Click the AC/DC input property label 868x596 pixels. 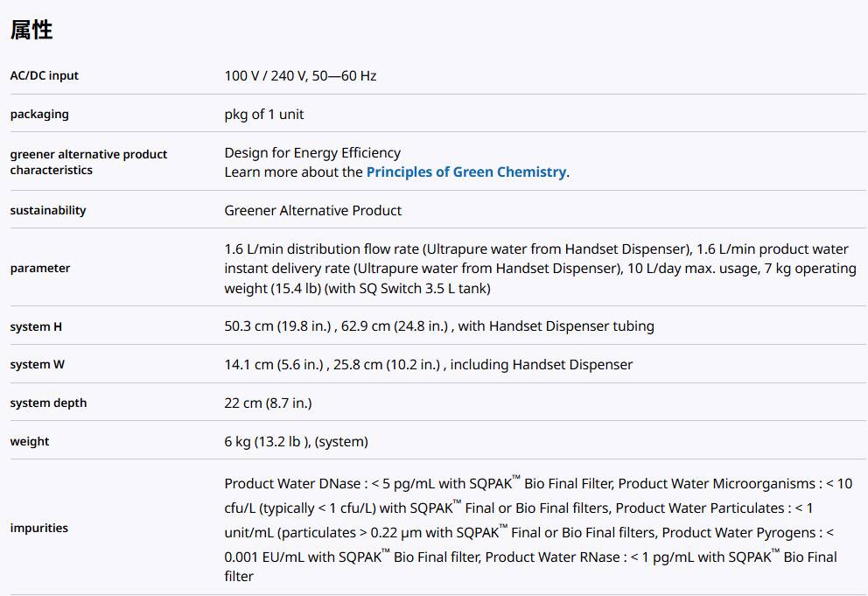click(45, 76)
